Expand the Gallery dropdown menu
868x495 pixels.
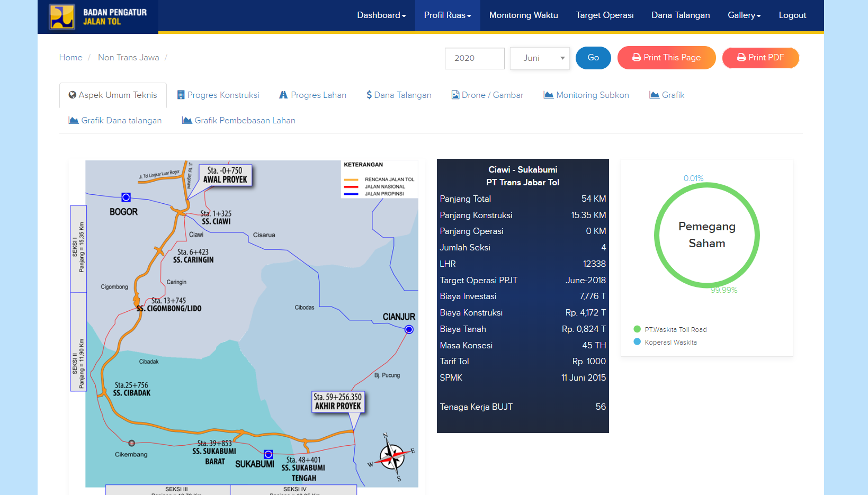click(x=744, y=15)
